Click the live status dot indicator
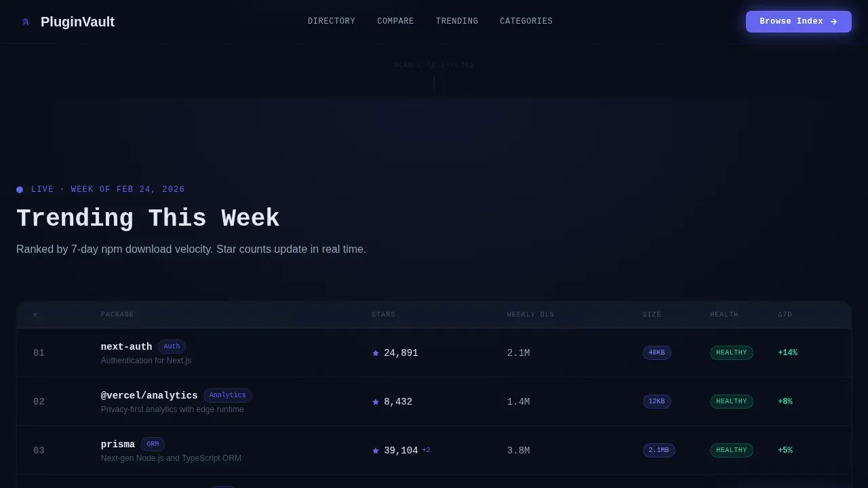868x488 pixels. tap(20, 190)
